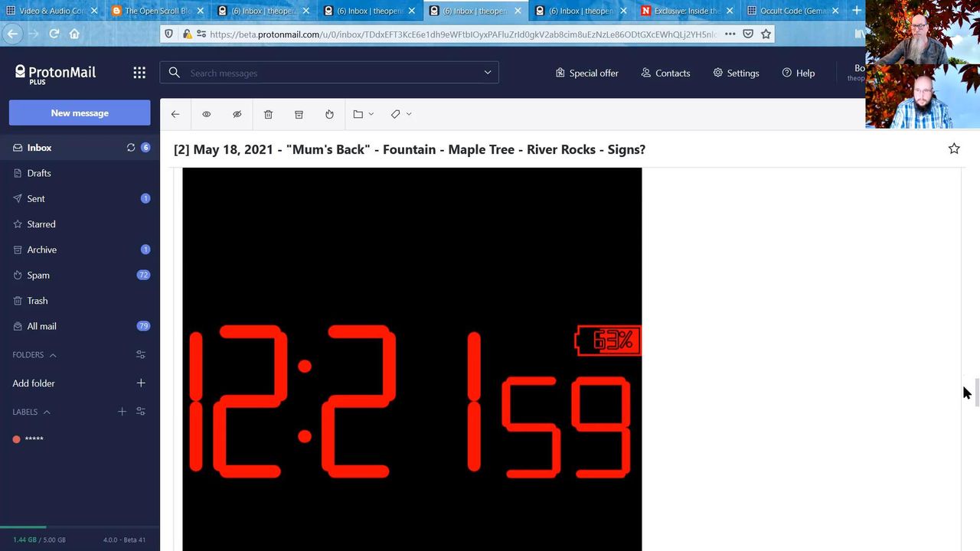Mark message unread with crossed-eye icon
This screenshot has width=980, height=551.
[x=237, y=114]
